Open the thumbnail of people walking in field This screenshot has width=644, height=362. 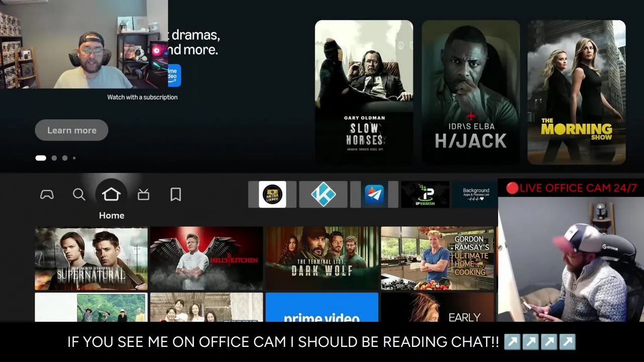click(91, 307)
